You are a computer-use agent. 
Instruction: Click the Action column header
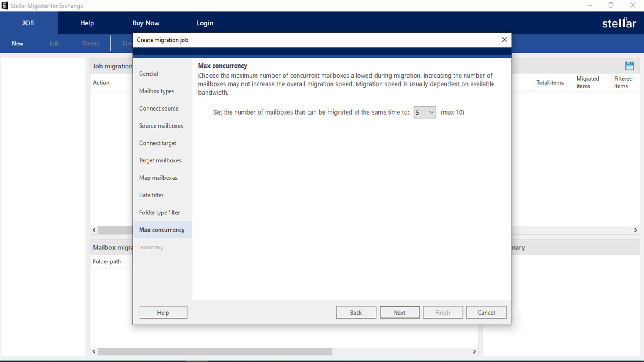pyautogui.click(x=101, y=82)
